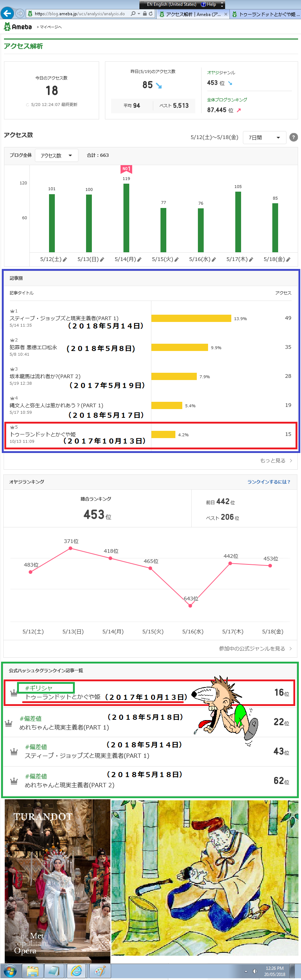
Task: Click the もっと見る link
Action: click(x=276, y=460)
